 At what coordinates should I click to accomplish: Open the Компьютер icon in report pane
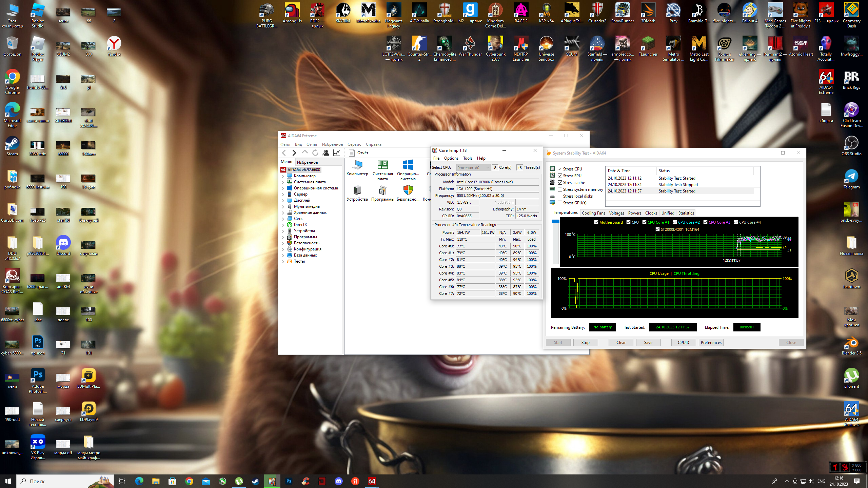[357, 165]
